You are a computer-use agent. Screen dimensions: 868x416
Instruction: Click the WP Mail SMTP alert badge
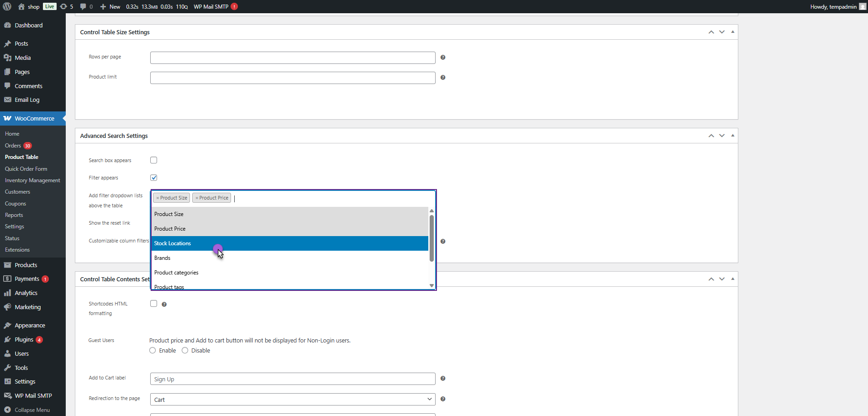click(x=234, y=6)
